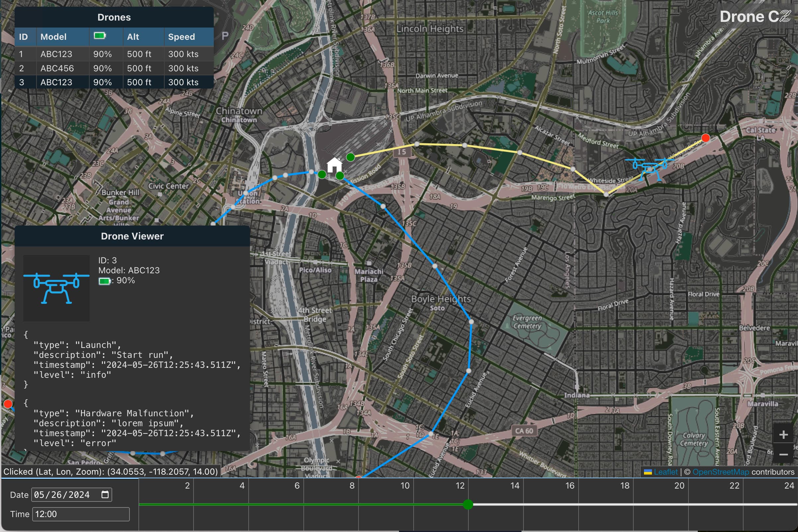The image size is (798, 532).
Task: Click the green start marker of the yellow route
Action: coord(351,157)
